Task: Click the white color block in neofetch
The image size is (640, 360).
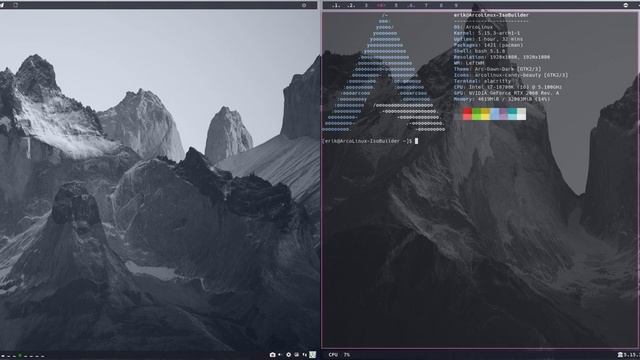Action: 521,114
